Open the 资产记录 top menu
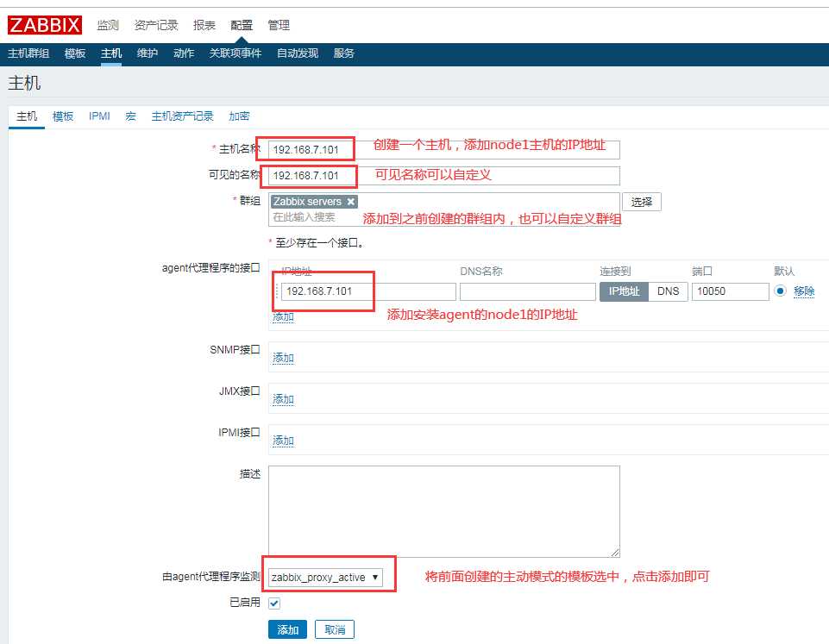 coord(156,25)
